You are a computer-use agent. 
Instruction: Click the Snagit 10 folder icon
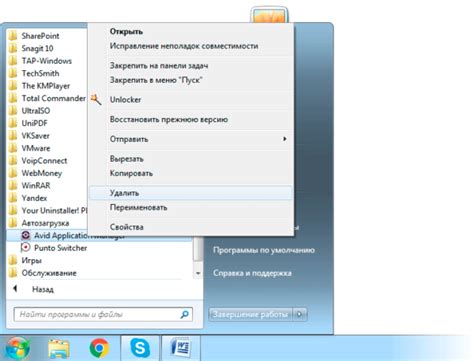point(13,48)
